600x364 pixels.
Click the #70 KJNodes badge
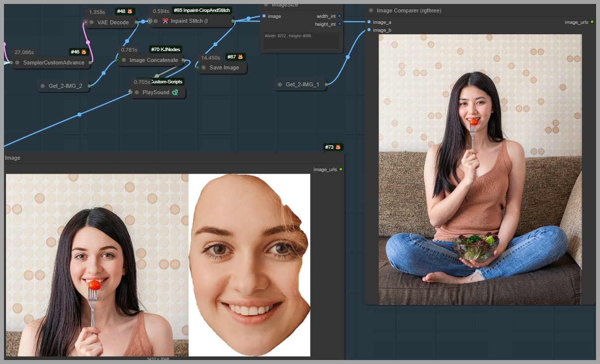pos(165,49)
